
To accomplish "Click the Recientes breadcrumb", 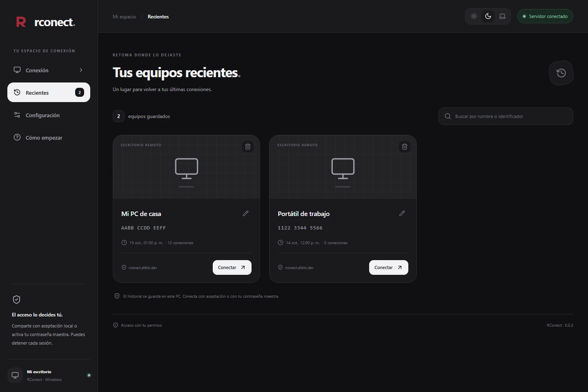I will pos(158,17).
